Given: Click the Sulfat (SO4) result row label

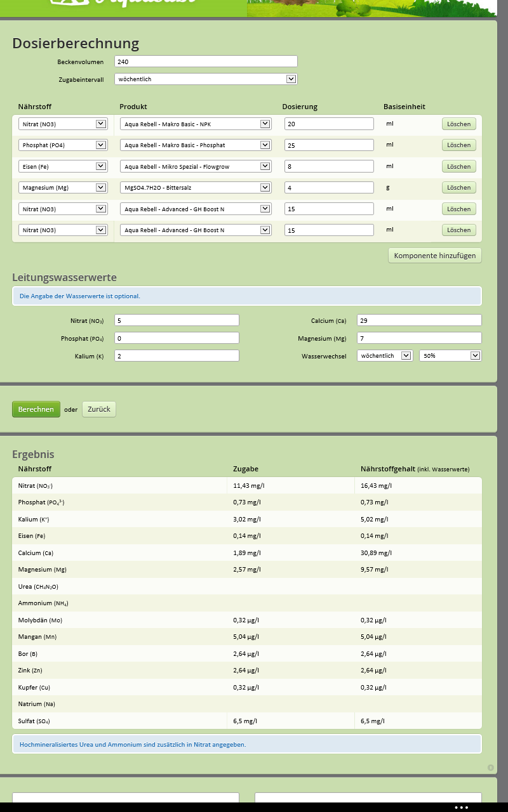Looking at the screenshot, I should (34, 721).
